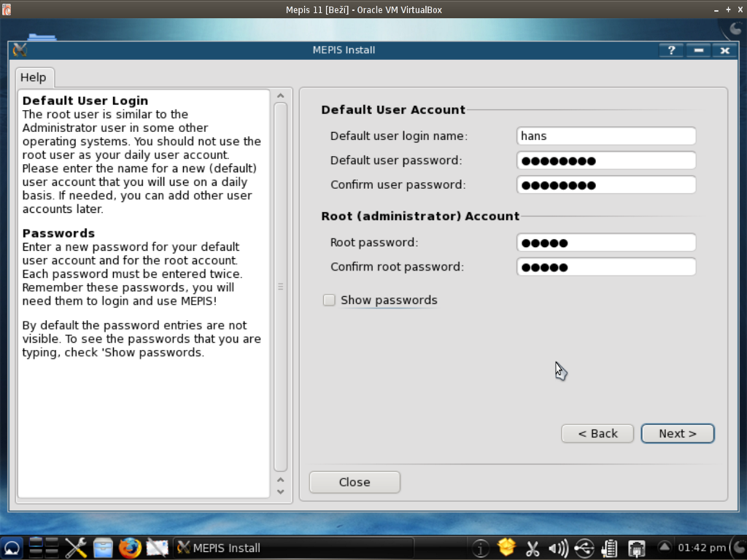This screenshot has width=747, height=560.
Task: Open the KDE application launcher menu
Action: click(12, 548)
